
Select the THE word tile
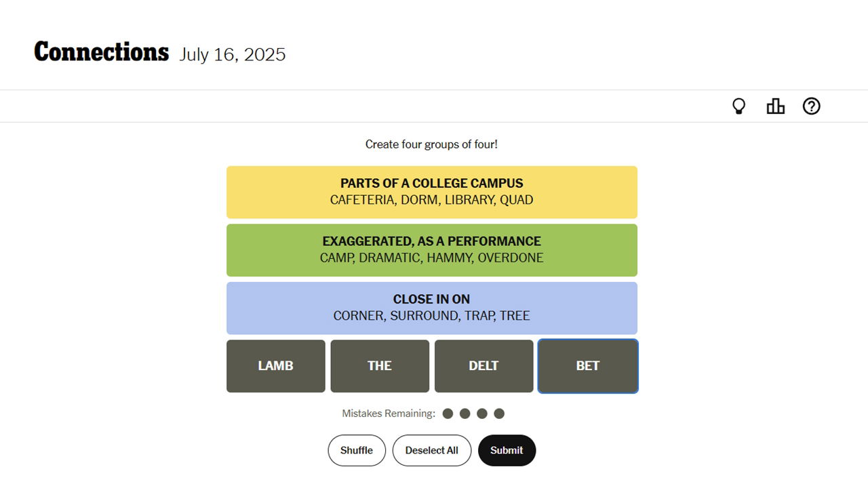(x=380, y=366)
